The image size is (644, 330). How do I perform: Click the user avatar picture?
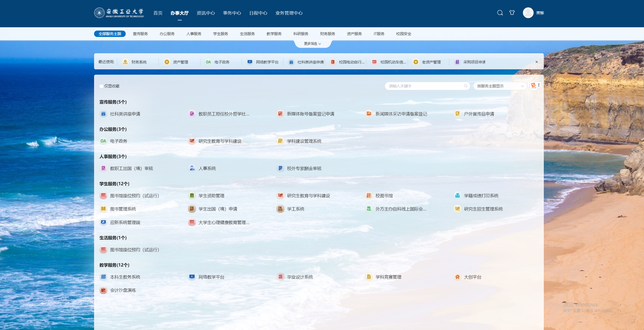[x=528, y=13]
